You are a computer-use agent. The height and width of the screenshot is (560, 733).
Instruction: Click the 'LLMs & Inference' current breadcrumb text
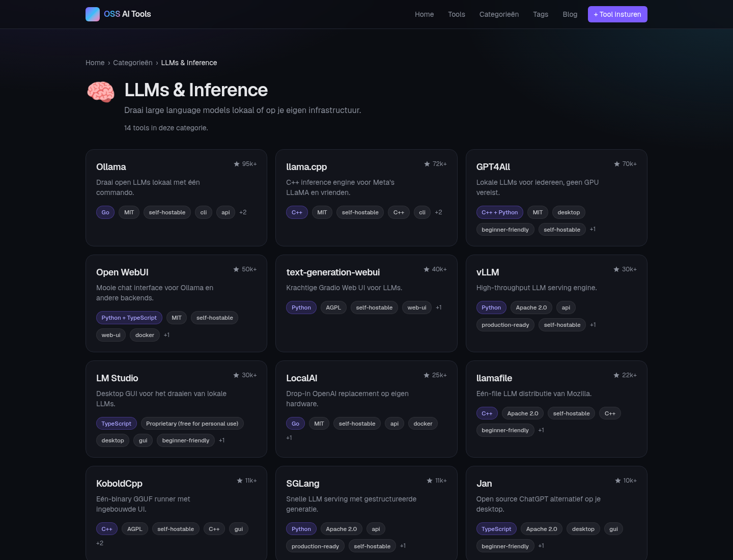coord(189,63)
